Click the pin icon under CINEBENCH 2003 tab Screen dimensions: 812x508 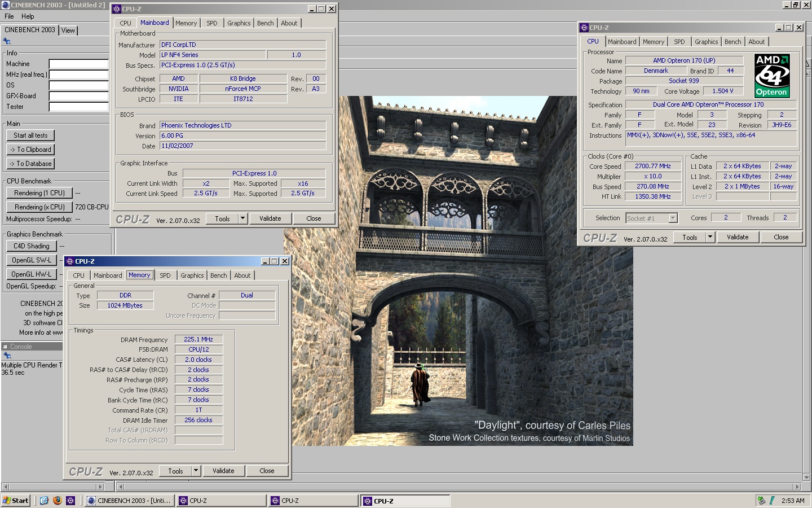pos(7,41)
